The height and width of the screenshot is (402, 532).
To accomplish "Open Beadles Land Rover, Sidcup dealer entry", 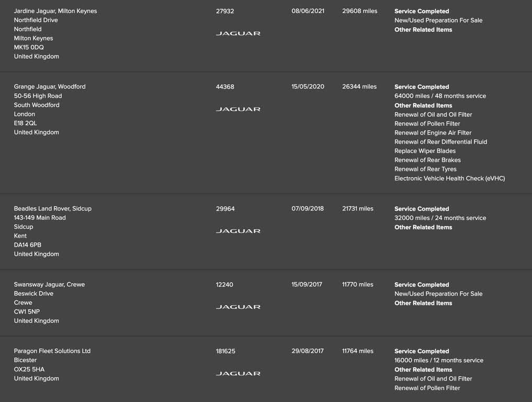I will [53, 208].
